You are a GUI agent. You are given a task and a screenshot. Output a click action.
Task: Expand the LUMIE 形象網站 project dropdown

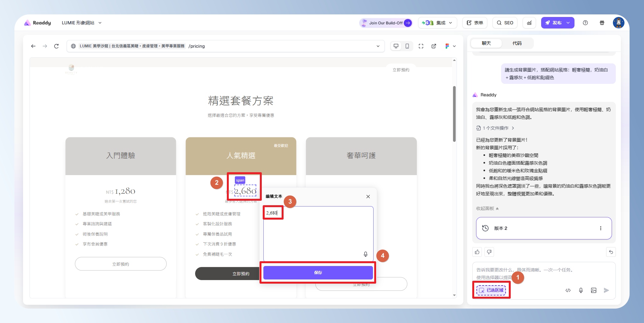(x=82, y=23)
